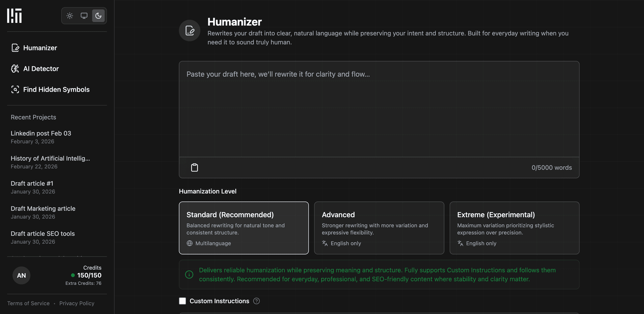Open Find Hidden Symbols tool
The width and height of the screenshot is (644, 314).
[x=57, y=90]
